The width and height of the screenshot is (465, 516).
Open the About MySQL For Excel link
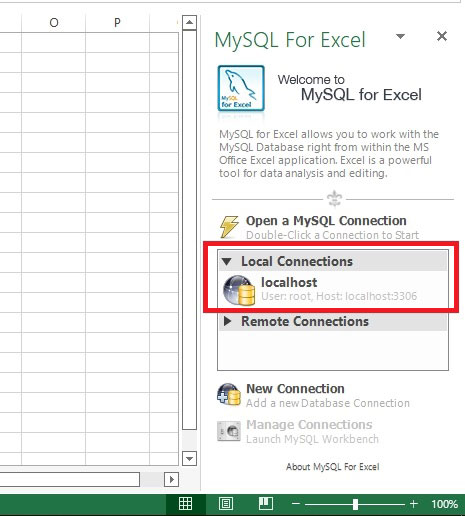click(333, 467)
